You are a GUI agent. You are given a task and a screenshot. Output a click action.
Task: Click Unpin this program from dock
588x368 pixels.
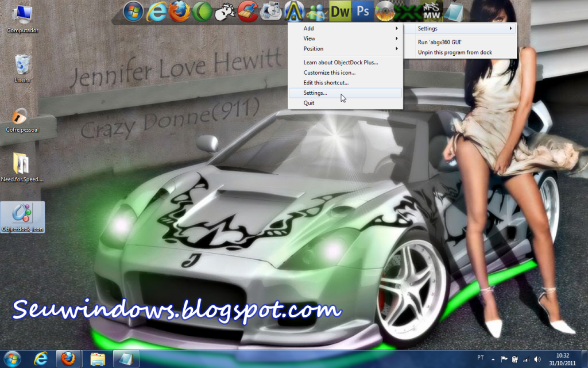tap(455, 52)
